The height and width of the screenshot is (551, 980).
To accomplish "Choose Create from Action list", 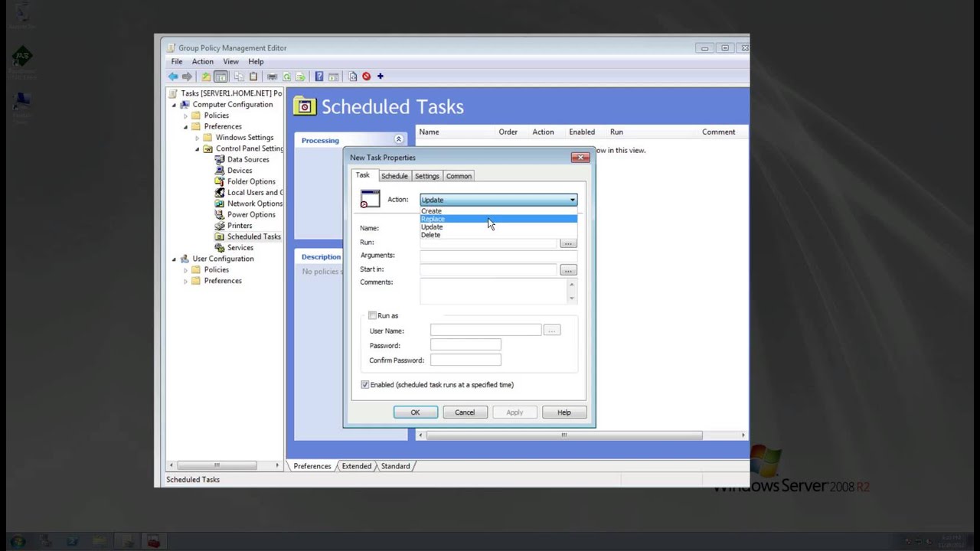I will tap(498, 211).
